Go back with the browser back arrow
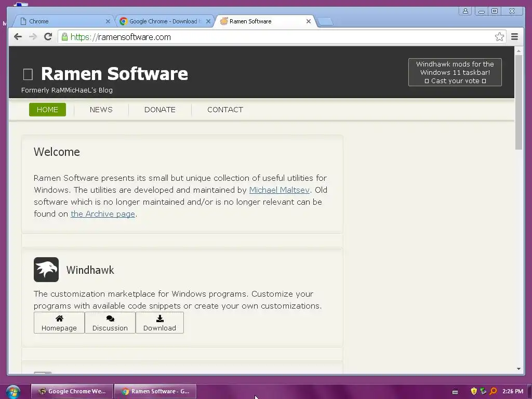This screenshot has height=399, width=532. click(18, 37)
